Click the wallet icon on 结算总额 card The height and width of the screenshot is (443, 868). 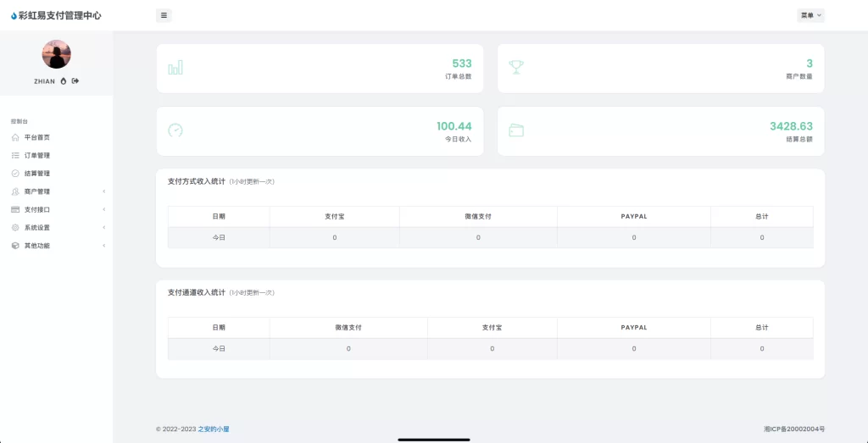(x=516, y=130)
